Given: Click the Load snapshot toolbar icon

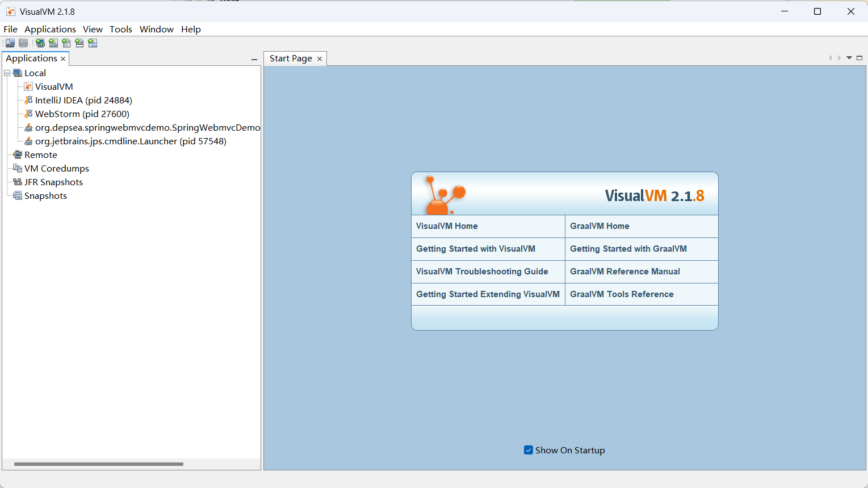Looking at the screenshot, I should (10, 43).
